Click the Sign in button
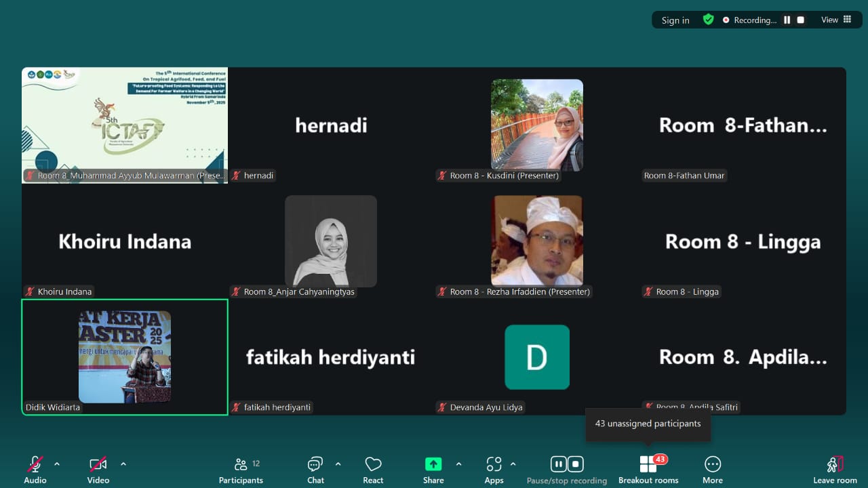 (675, 20)
